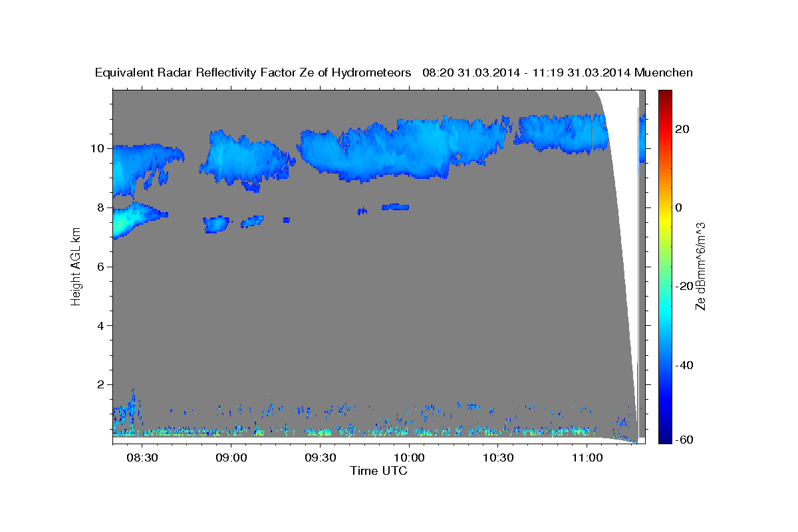Image resolution: width=798 pixels, height=532 pixels.
Task: Click the colorbar label 'Ze dBmm^6/m^3'
Action: [700, 266]
